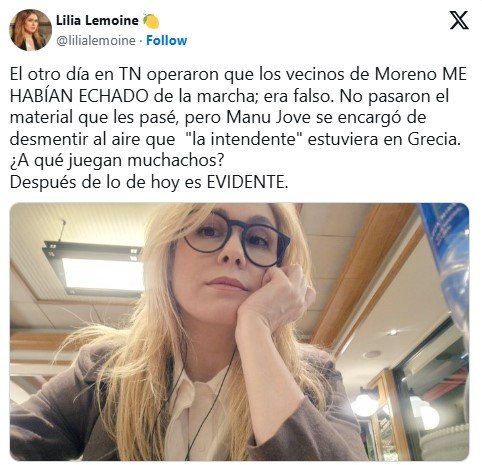Open the Lilia Lemoine display name
This screenshot has width=482, height=465.
click(x=97, y=21)
